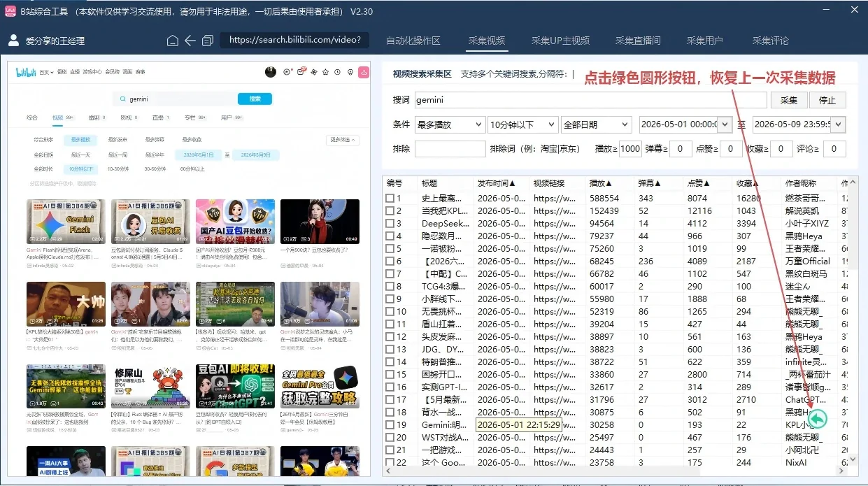Switch to the 自动化操作区 tab
Viewport: 868px width, 486px height.
413,41
